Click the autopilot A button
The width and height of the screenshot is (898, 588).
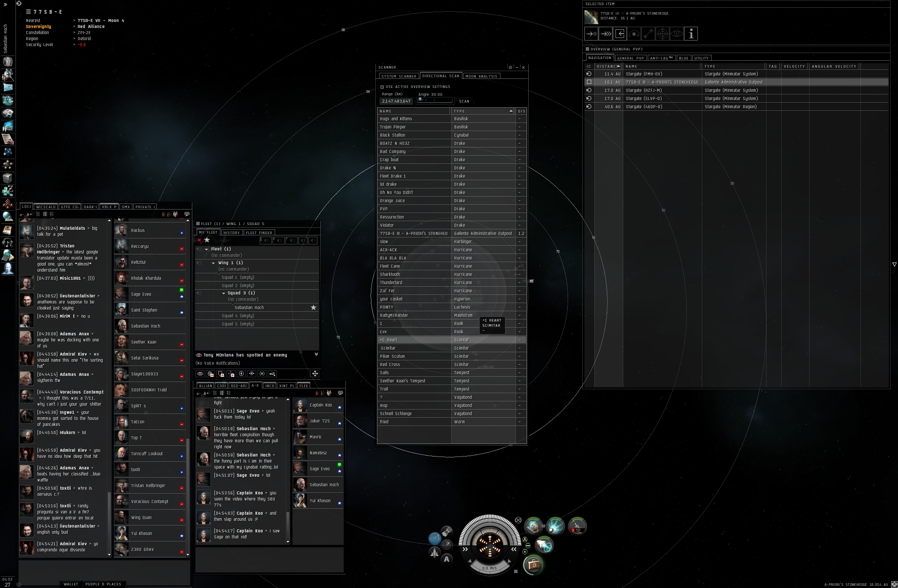pos(447,559)
